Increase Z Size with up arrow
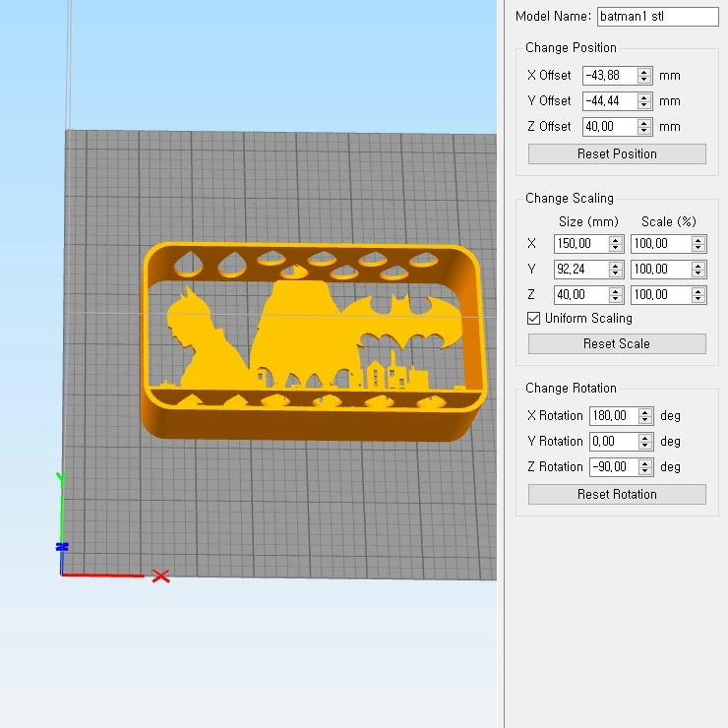Image resolution: width=728 pixels, height=728 pixels. point(616,290)
